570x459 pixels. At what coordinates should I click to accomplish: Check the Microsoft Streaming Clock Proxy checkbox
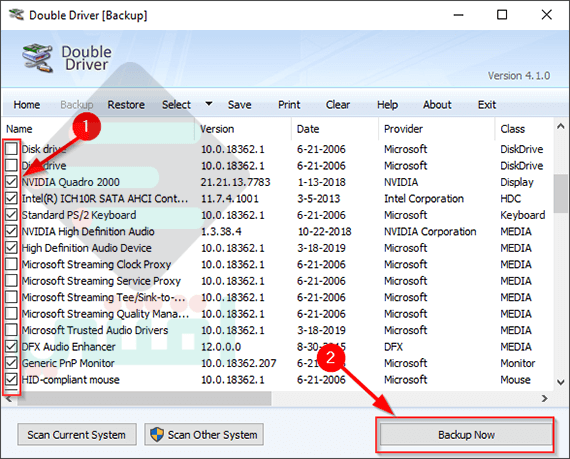11,264
